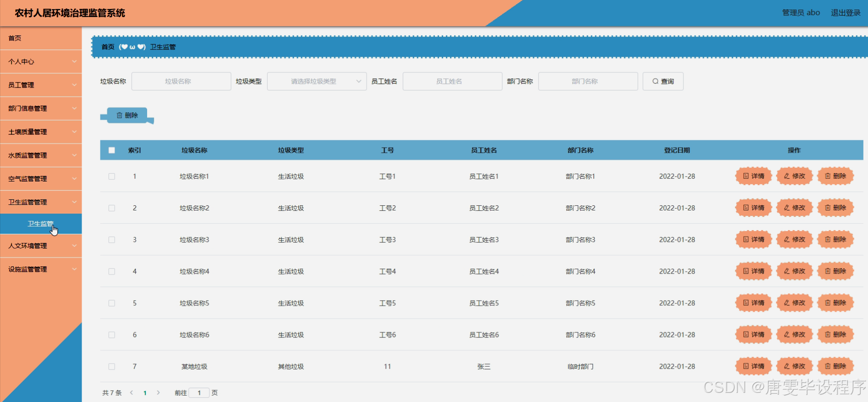Select page 1 in pagination

pos(145,393)
